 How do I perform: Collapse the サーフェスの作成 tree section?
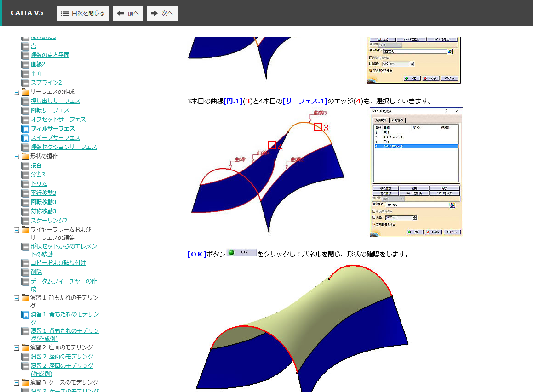tap(17, 92)
